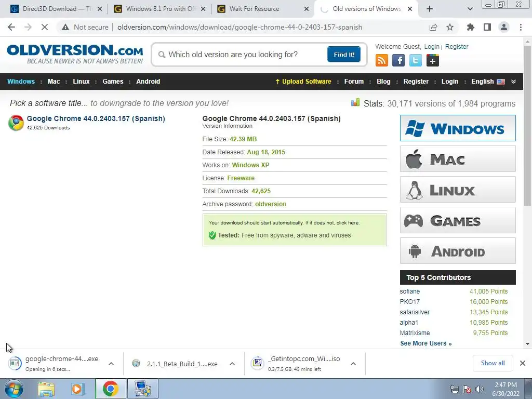Open a new browser tab
This screenshot has width=532, height=399.
[x=430, y=9]
